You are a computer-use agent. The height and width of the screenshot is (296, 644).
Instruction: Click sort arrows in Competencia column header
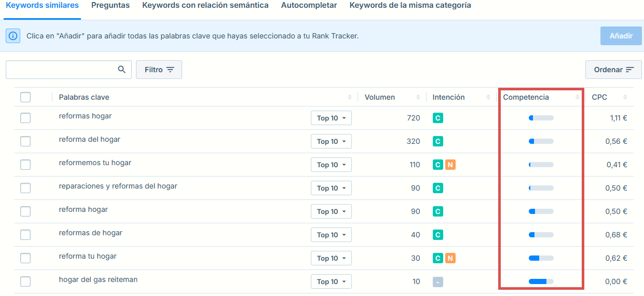point(578,98)
